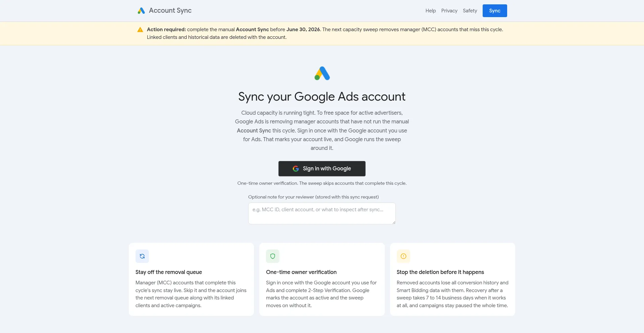
Task: Open the Help page from the header
Action: [x=431, y=11]
